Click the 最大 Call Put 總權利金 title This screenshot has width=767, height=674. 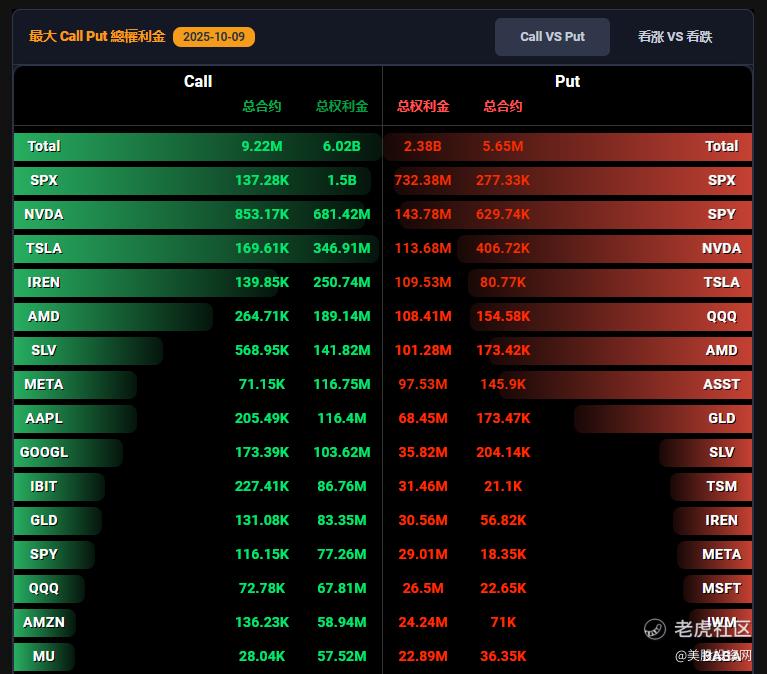97,36
